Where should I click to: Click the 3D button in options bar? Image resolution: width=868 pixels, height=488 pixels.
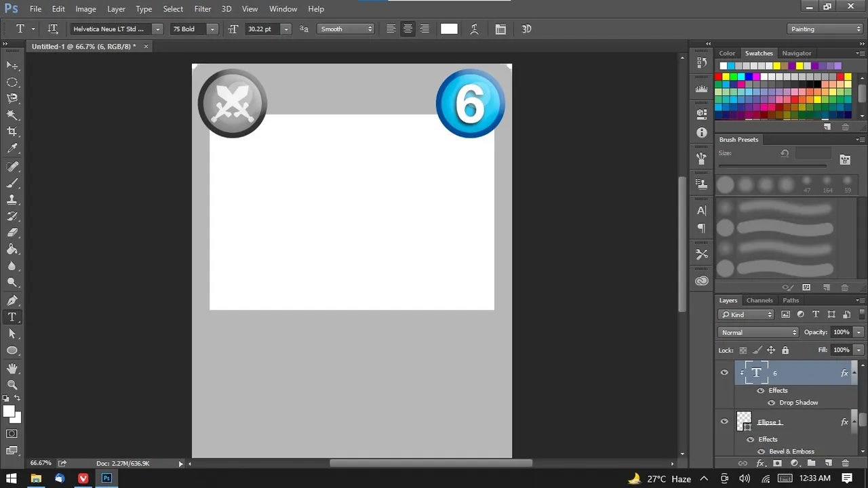click(526, 29)
